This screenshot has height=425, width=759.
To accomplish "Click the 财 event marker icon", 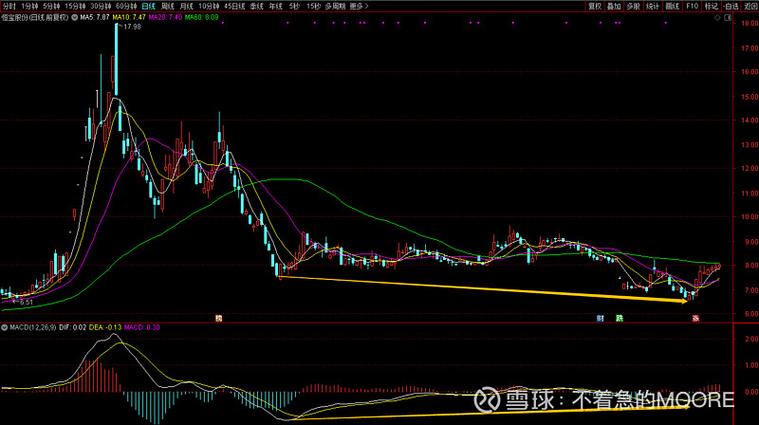I will pos(601,318).
